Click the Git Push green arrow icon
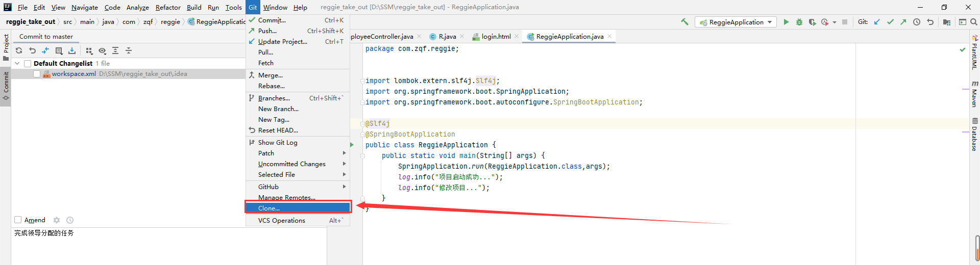The height and width of the screenshot is (265, 980). click(x=903, y=22)
